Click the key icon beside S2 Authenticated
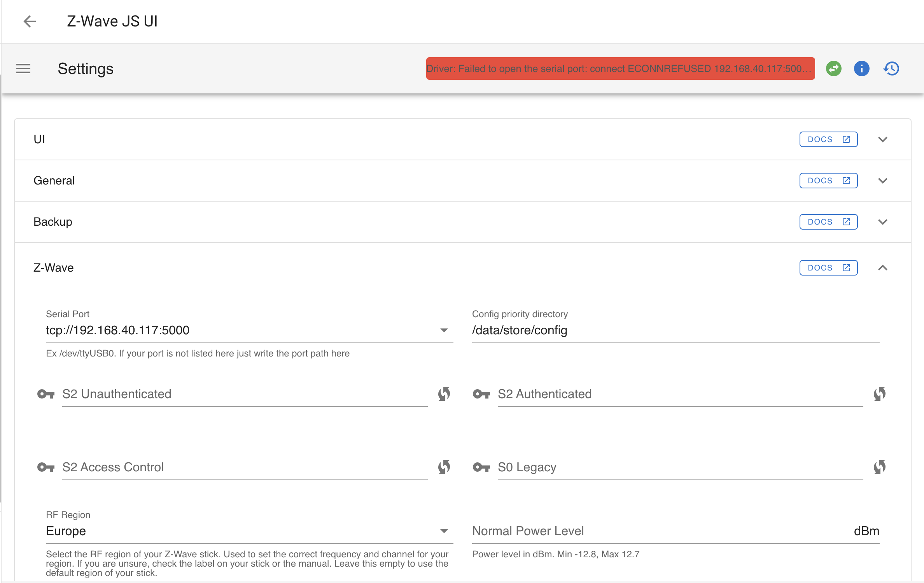 point(481,394)
